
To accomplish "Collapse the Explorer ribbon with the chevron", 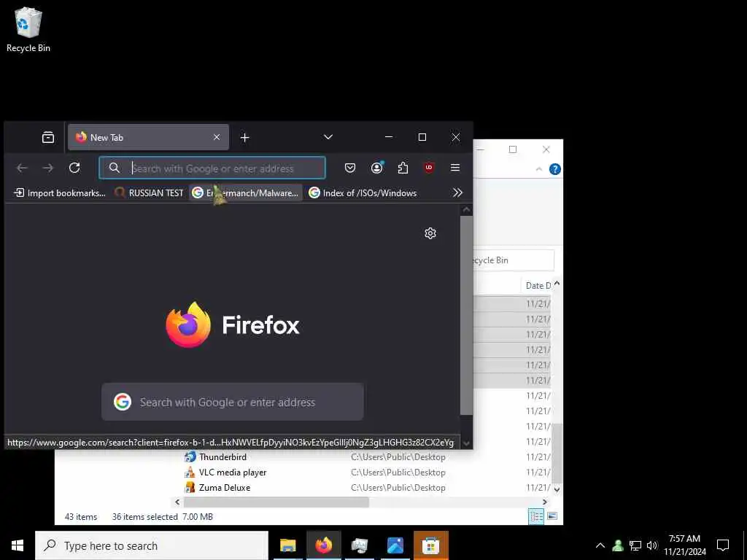I will 539,169.
